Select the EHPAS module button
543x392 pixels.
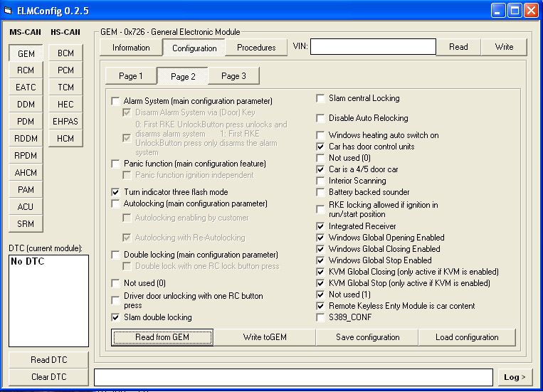65,122
